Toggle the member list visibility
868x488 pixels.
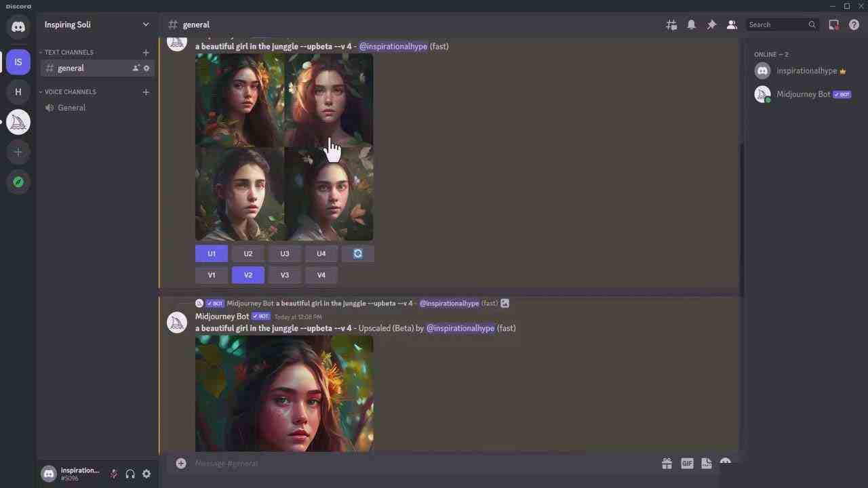[x=732, y=24]
